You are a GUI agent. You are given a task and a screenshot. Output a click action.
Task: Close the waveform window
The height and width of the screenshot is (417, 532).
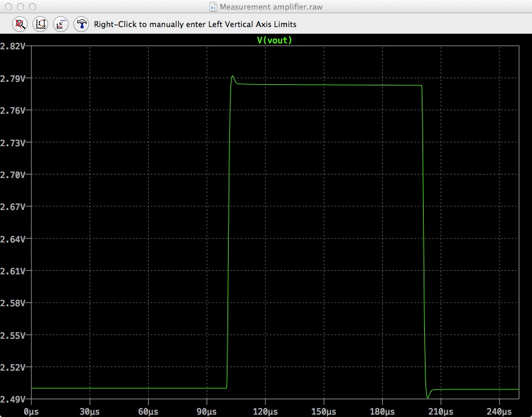tap(8, 7)
